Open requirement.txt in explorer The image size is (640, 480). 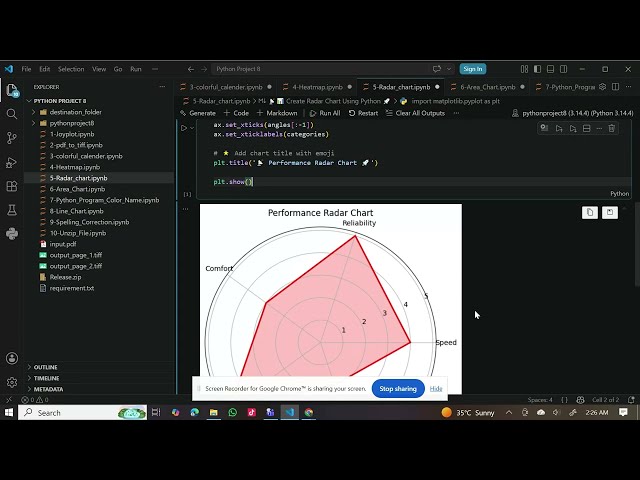point(72,288)
